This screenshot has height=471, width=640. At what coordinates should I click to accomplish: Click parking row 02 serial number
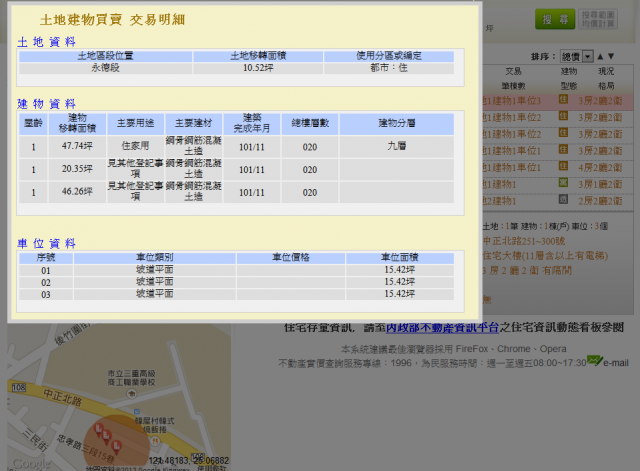pyautogui.click(x=46, y=282)
